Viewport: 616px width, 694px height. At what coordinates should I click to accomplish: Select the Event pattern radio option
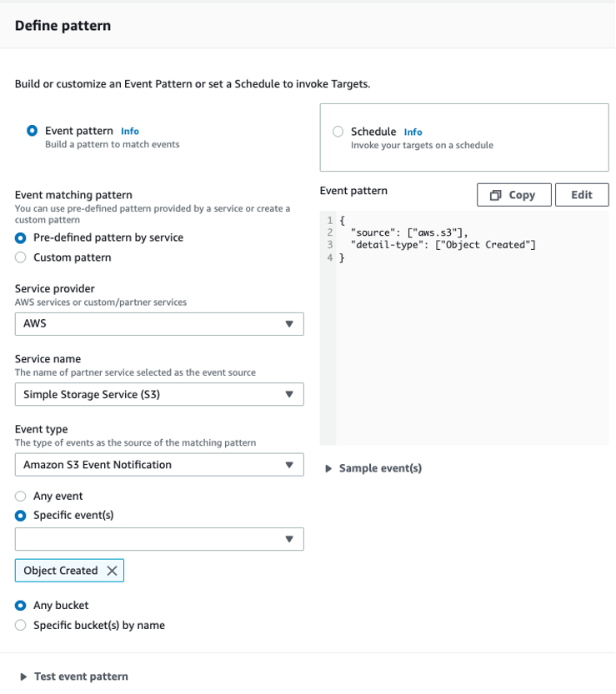(32, 131)
